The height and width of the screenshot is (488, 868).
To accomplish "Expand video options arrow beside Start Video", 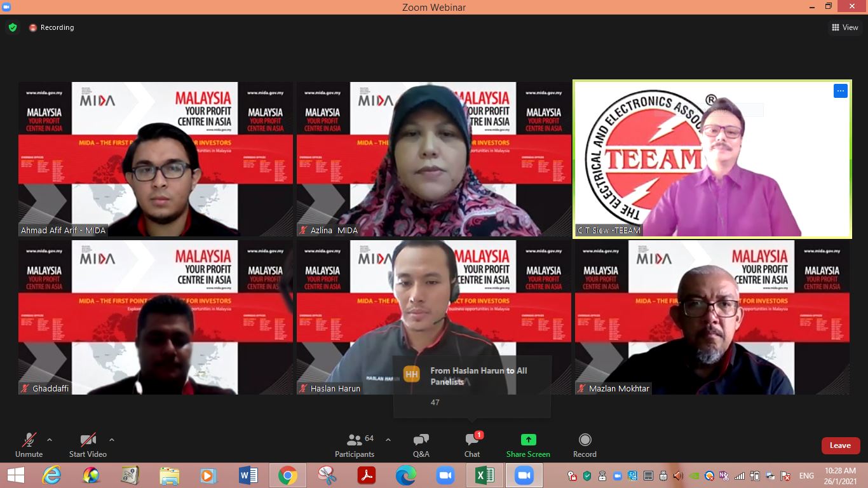I will 112,440.
